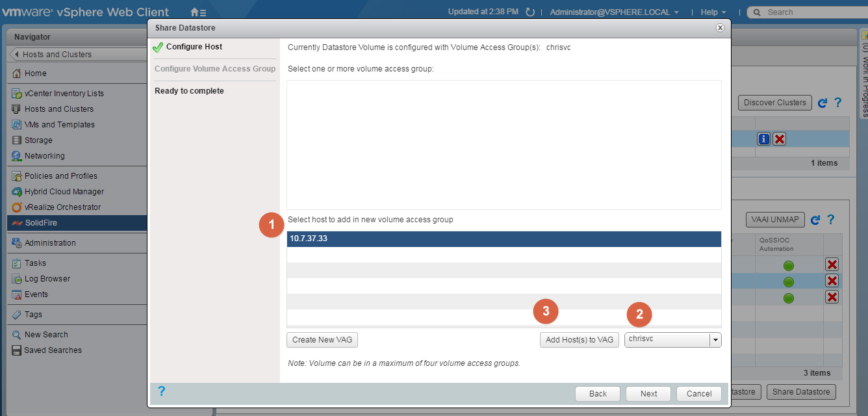Open New Search in the Navigator
The image size is (868, 416).
click(45, 335)
